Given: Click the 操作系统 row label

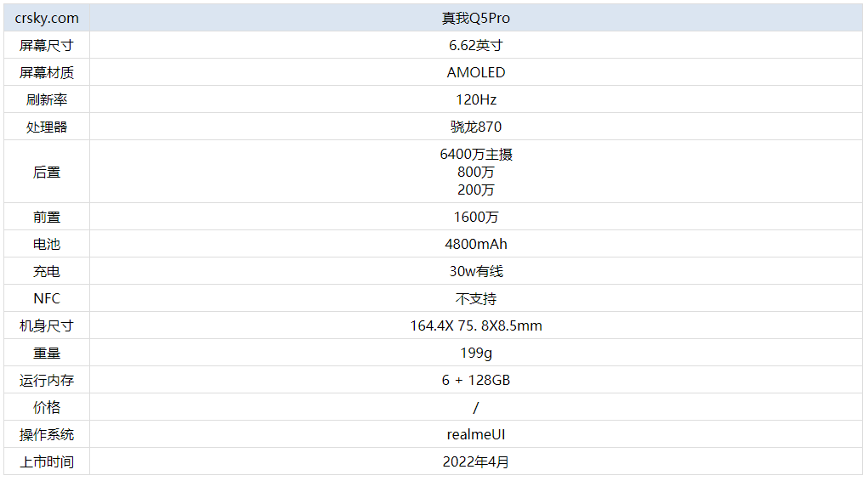Looking at the screenshot, I should click(47, 434).
